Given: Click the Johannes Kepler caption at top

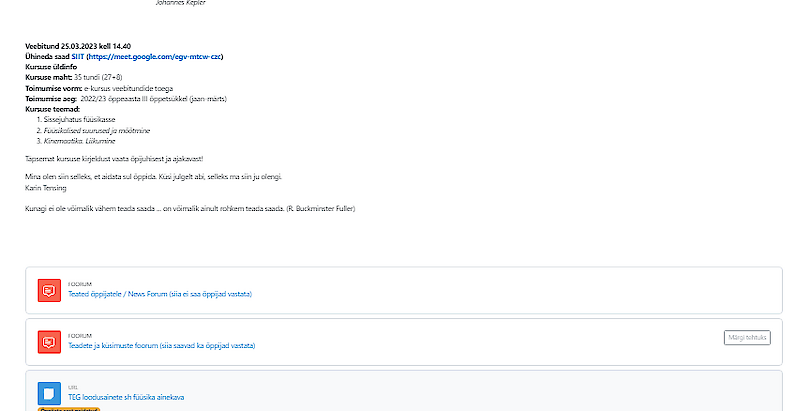Looking at the screenshot, I should 181,3.
